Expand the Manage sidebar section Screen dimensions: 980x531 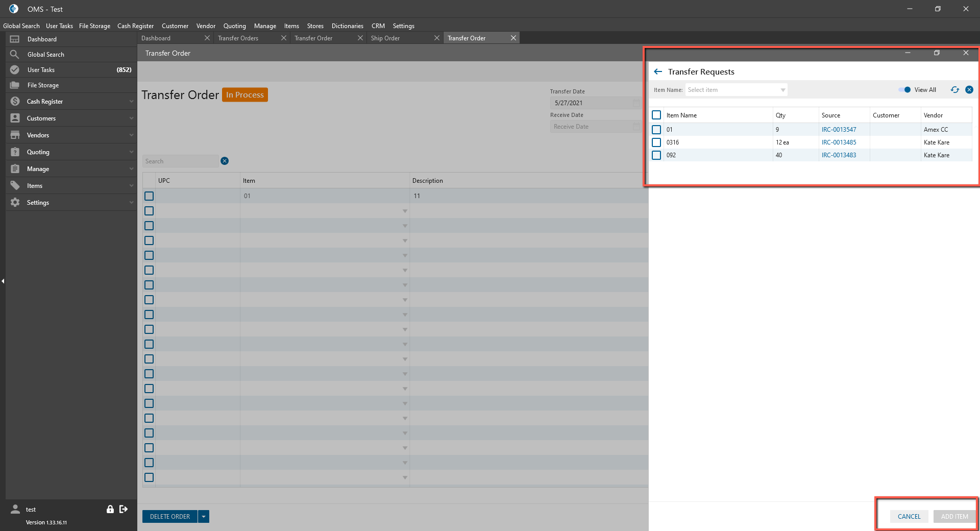tap(131, 169)
